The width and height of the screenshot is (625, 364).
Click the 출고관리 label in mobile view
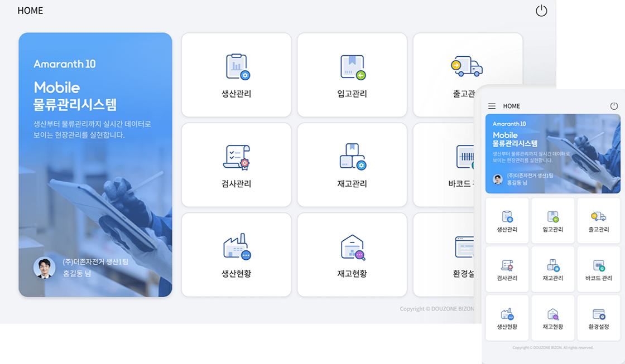599,230
